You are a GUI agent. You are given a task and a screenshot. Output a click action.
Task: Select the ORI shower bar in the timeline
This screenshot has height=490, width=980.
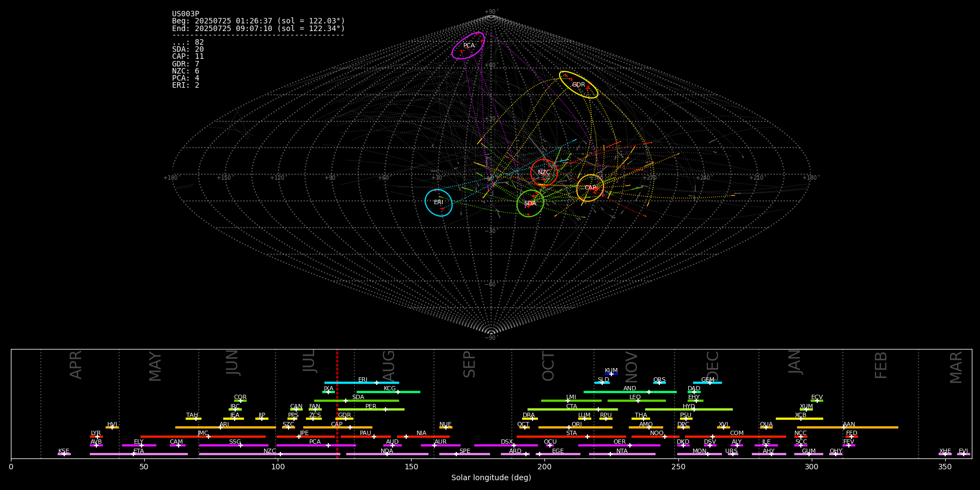tap(575, 427)
